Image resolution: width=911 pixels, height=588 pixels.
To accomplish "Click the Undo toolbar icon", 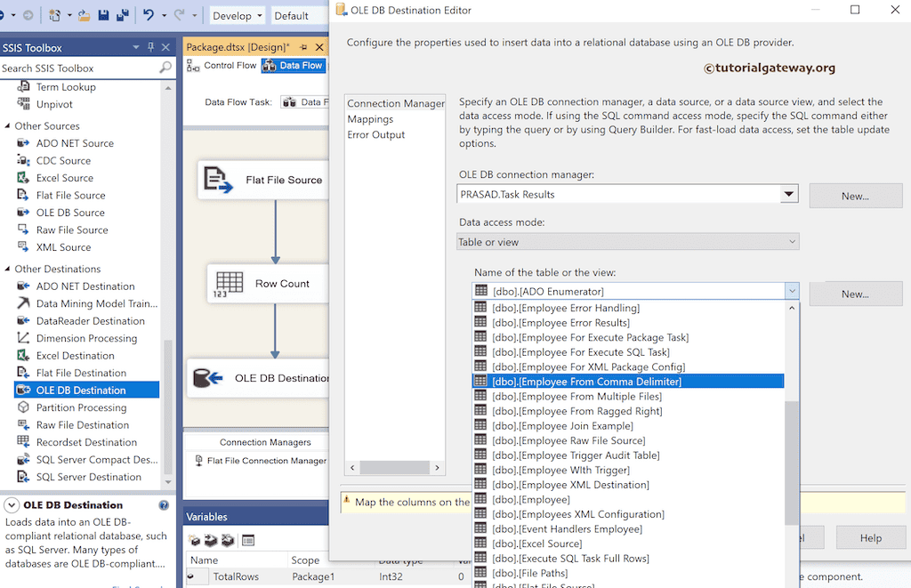I will coord(149,14).
